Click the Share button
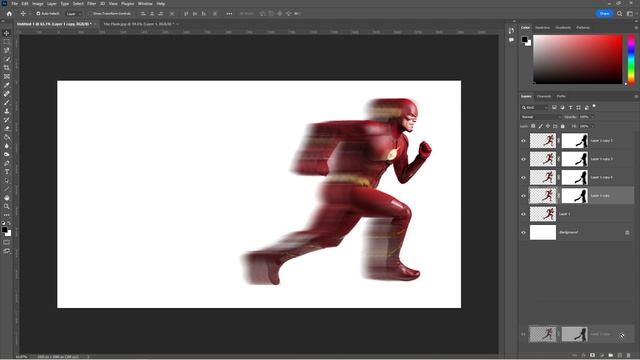The height and width of the screenshot is (360, 640). click(x=604, y=13)
